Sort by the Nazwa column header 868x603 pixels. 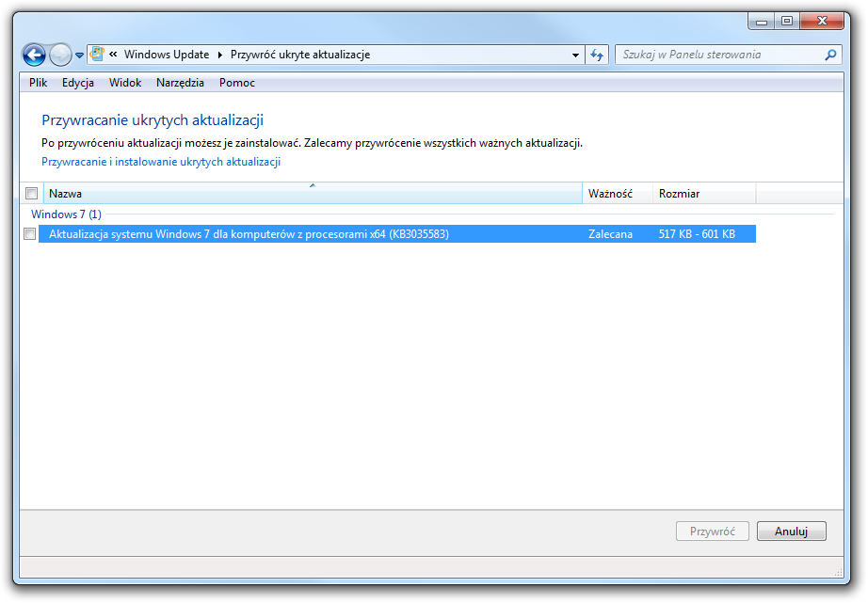(x=313, y=193)
